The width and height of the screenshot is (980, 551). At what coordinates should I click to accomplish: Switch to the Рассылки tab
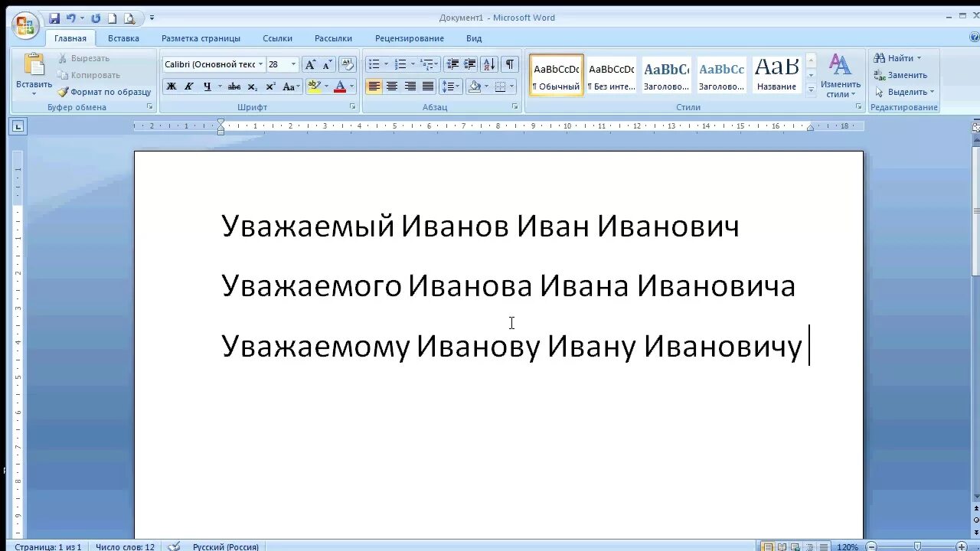(333, 38)
